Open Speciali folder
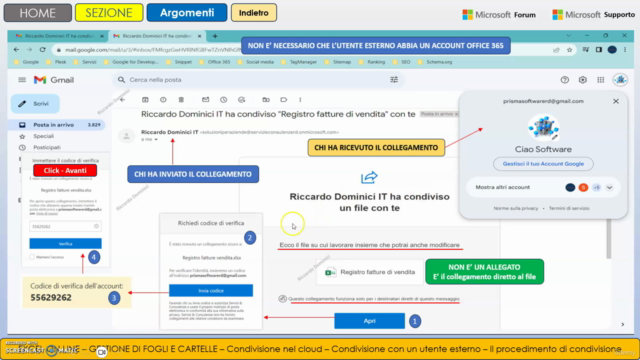This screenshot has width=640, height=360. click(x=43, y=136)
